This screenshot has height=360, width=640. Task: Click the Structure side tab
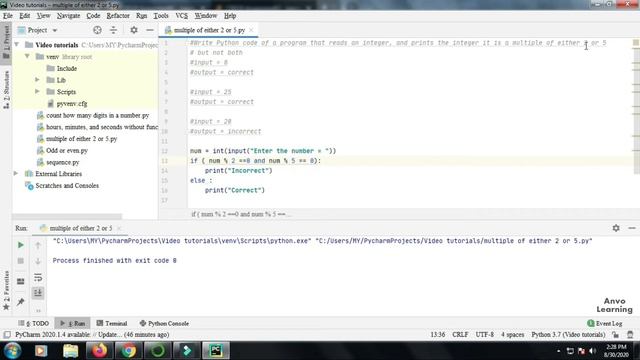[6, 89]
